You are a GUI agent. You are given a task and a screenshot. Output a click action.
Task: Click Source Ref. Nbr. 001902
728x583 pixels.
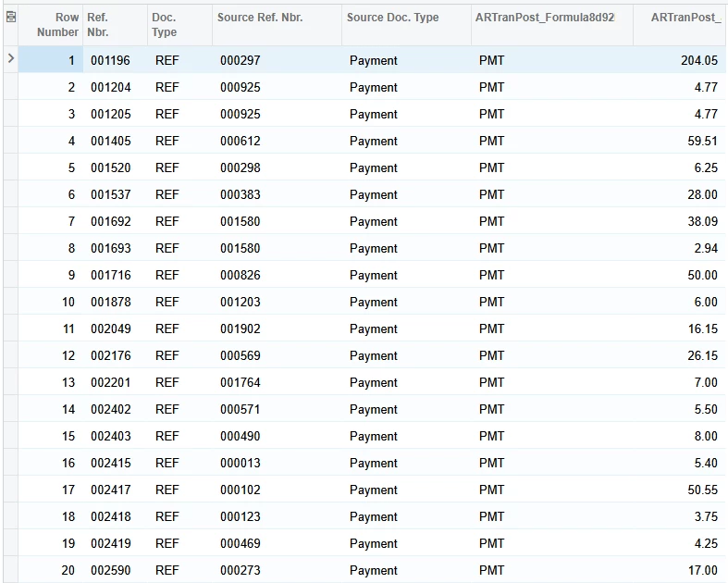tap(240, 329)
